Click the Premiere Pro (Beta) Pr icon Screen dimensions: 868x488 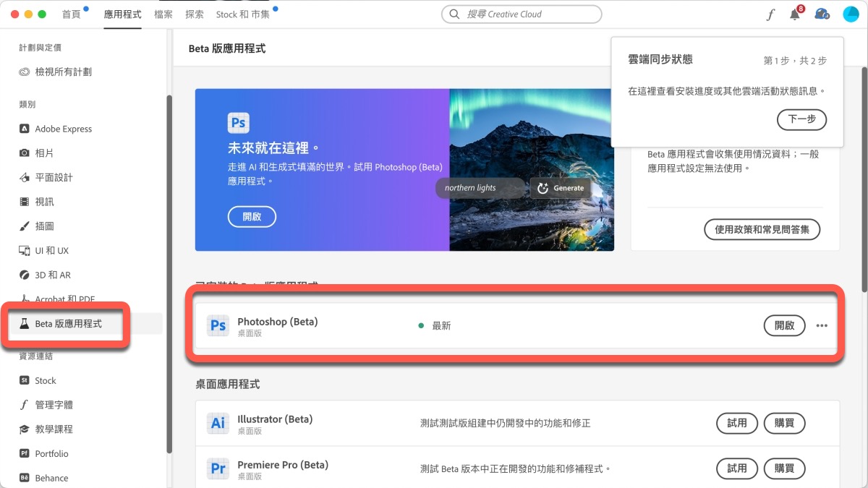[218, 468]
